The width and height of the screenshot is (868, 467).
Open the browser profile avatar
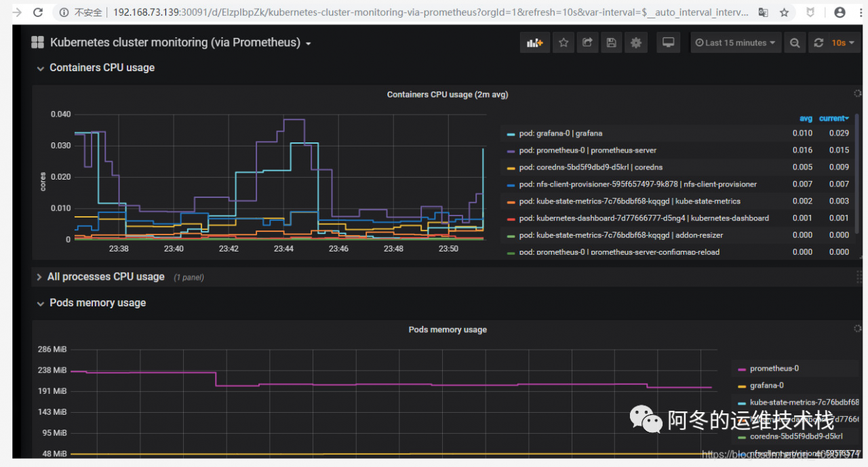[840, 12]
